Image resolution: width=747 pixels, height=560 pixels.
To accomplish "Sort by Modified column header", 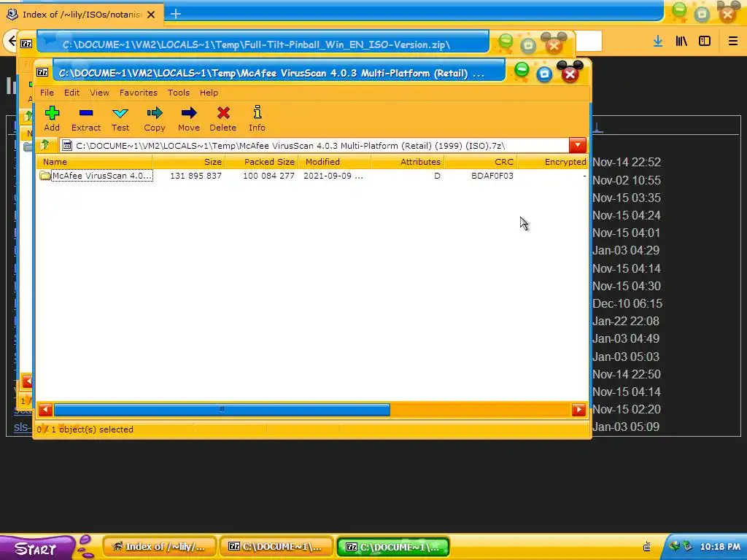I will [x=335, y=162].
